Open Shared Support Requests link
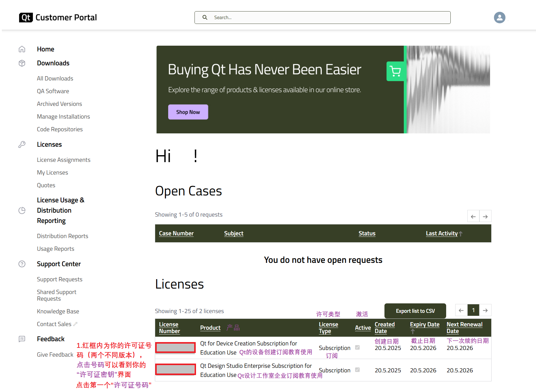This screenshot has height=392, width=536. point(57,295)
